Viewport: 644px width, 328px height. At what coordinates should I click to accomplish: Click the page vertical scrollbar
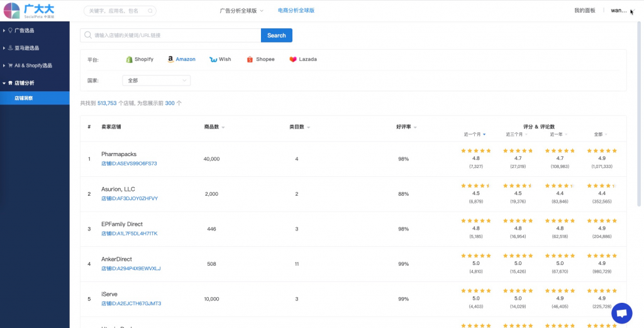(x=639, y=113)
